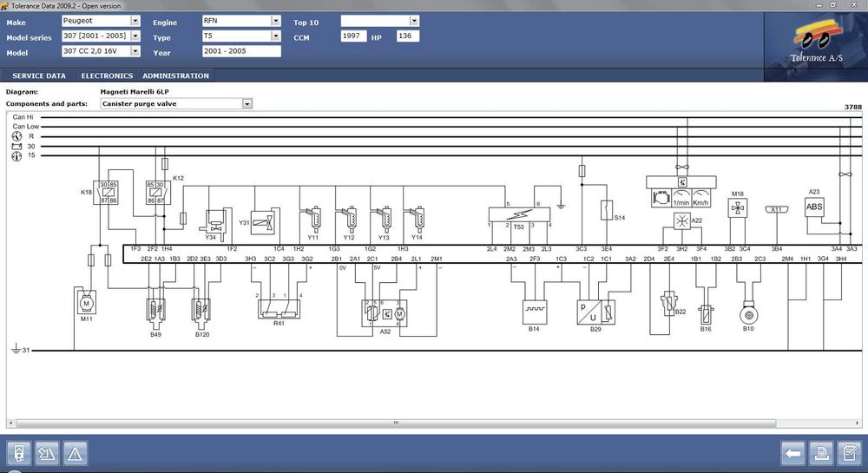Image resolution: width=868 pixels, height=473 pixels.
Task: Select the S14 switch symbol
Action: click(607, 210)
